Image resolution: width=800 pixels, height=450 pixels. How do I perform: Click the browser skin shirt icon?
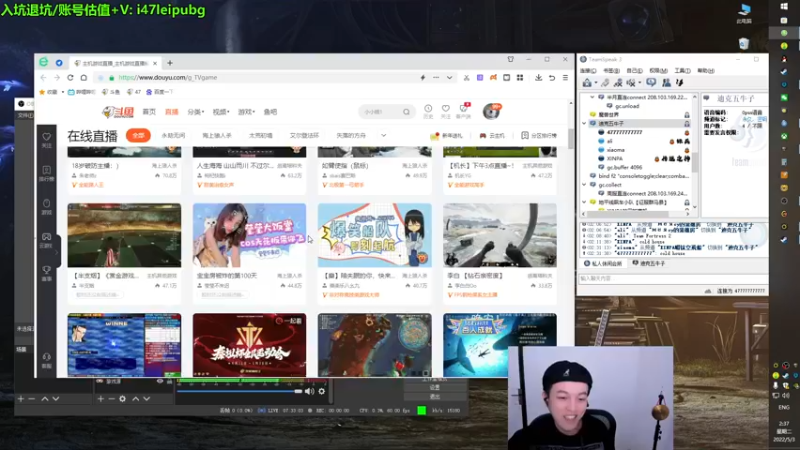pos(510,59)
